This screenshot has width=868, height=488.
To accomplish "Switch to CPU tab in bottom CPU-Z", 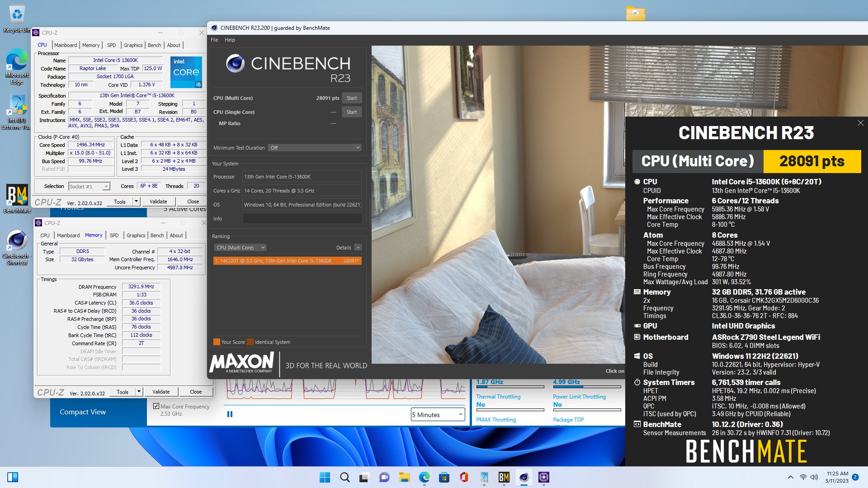I will [x=45, y=235].
